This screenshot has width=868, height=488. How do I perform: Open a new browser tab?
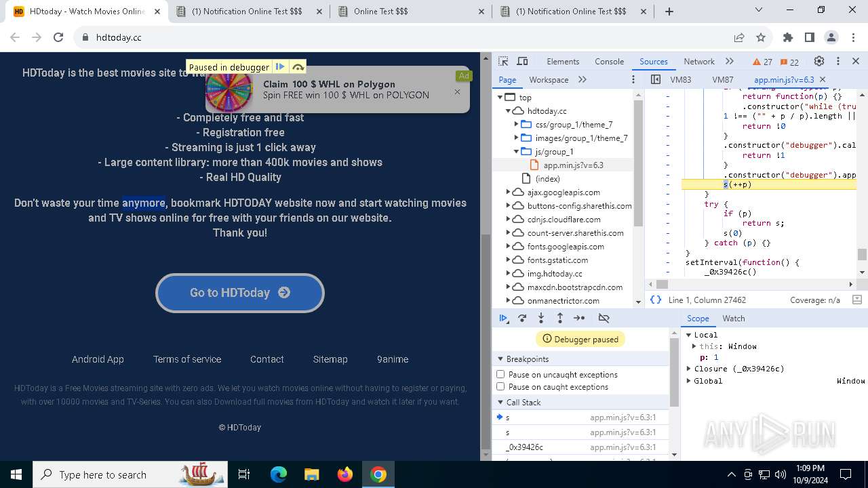pos(669,12)
